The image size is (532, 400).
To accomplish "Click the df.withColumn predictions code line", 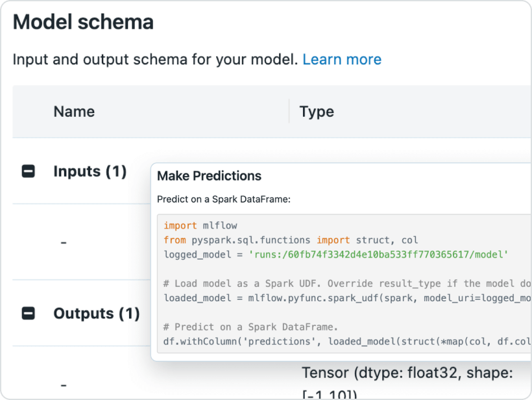I will coord(344,340).
